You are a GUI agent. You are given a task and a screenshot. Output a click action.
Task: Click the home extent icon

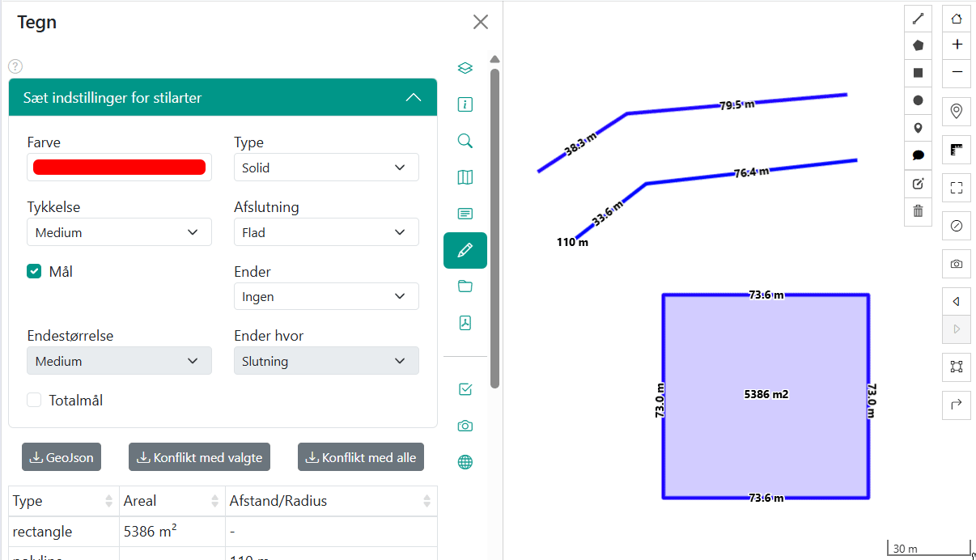click(x=957, y=19)
